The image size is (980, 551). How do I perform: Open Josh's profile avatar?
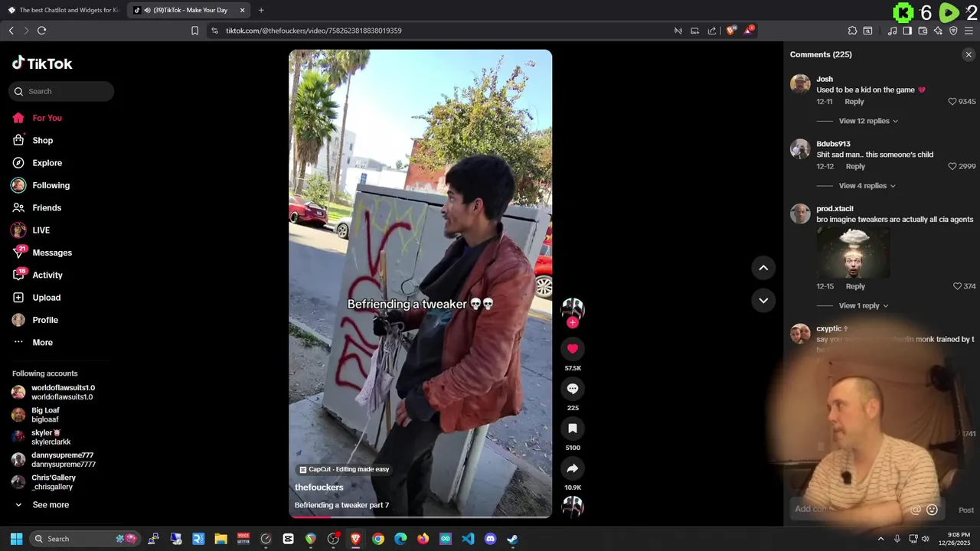click(800, 84)
